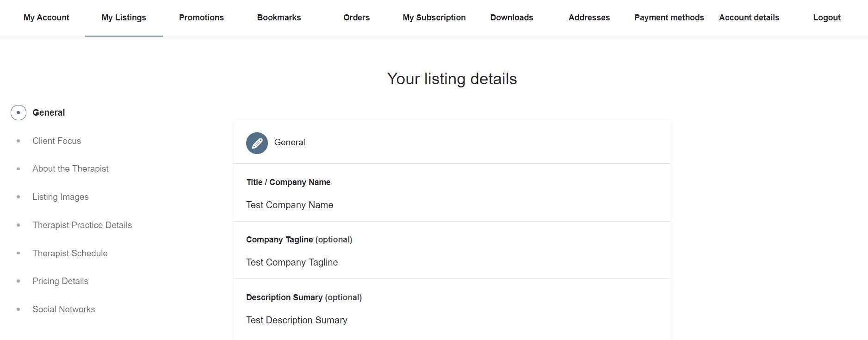Image resolution: width=868 pixels, height=340 pixels.
Task: Open Therapist Practice Details
Action: [82, 225]
